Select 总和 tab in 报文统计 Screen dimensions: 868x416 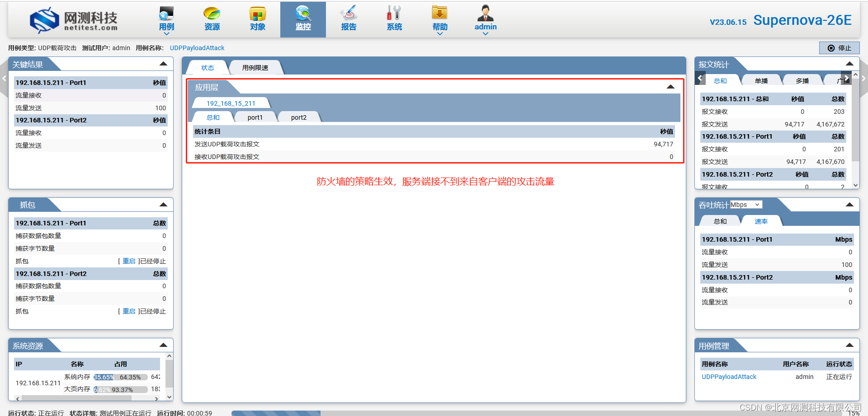720,81
